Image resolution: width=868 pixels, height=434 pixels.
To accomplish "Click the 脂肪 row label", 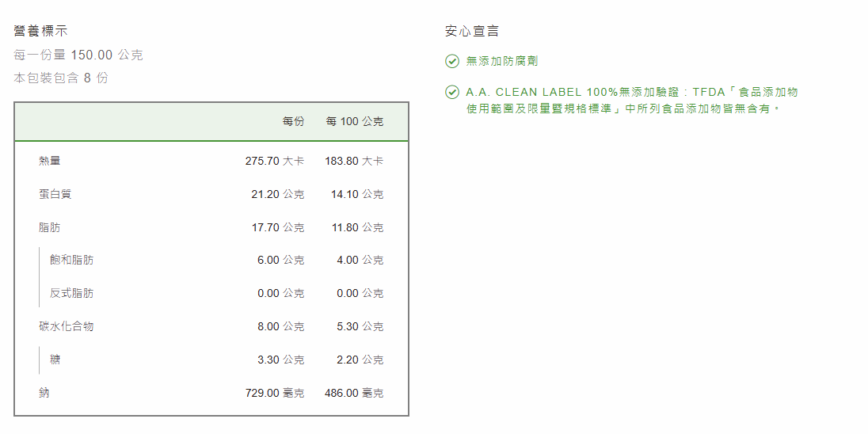I will [x=49, y=227].
